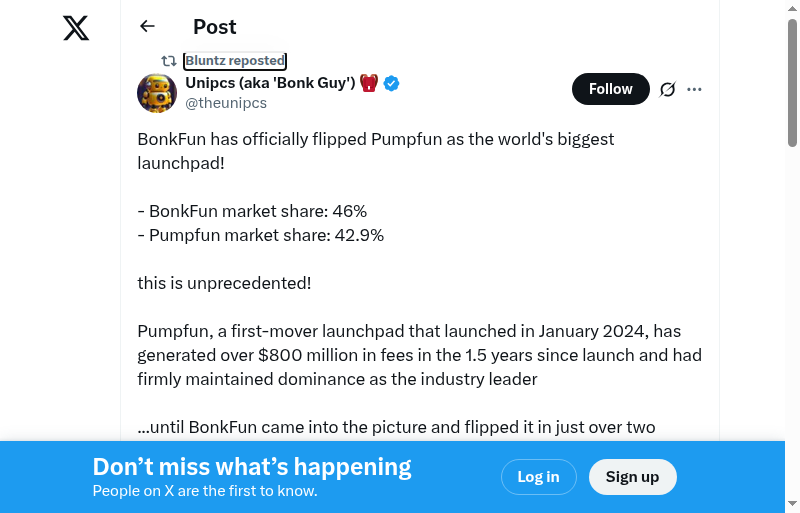Open the More options ellipsis menu
Screen dimensions: 800x513
point(695,89)
